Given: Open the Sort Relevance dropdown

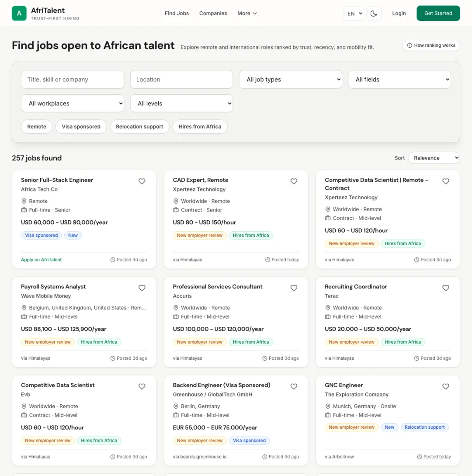Looking at the screenshot, I should click(x=434, y=158).
